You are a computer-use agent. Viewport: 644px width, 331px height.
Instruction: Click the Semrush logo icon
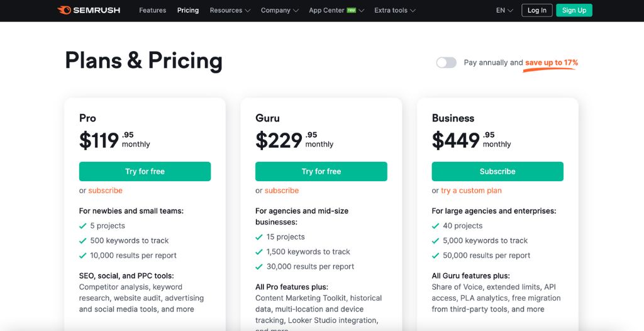point(64,10)
